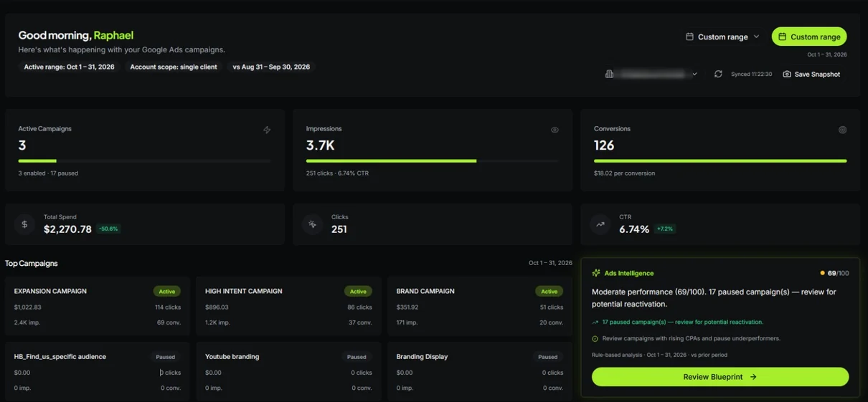Open the BRAND CAMPAIGN card
This screenshot has width=868, height=402.
[480, 306]
